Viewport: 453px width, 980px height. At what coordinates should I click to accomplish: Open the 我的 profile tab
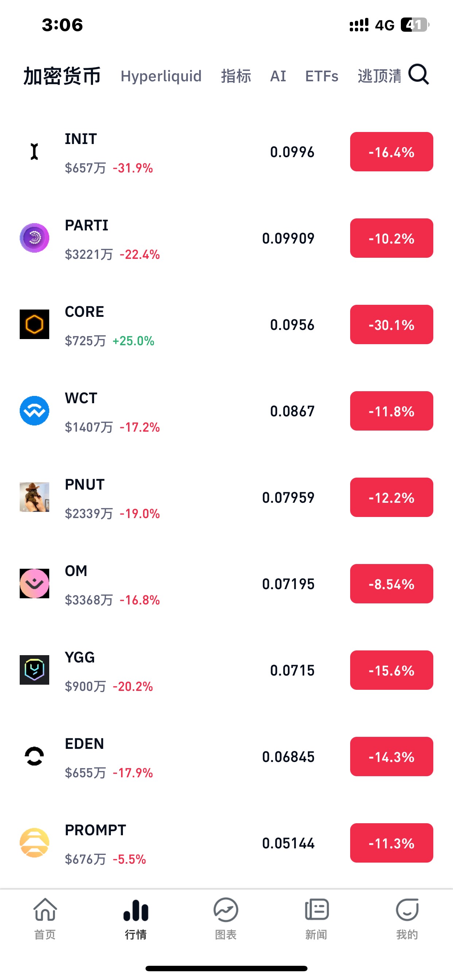[407, 918]
